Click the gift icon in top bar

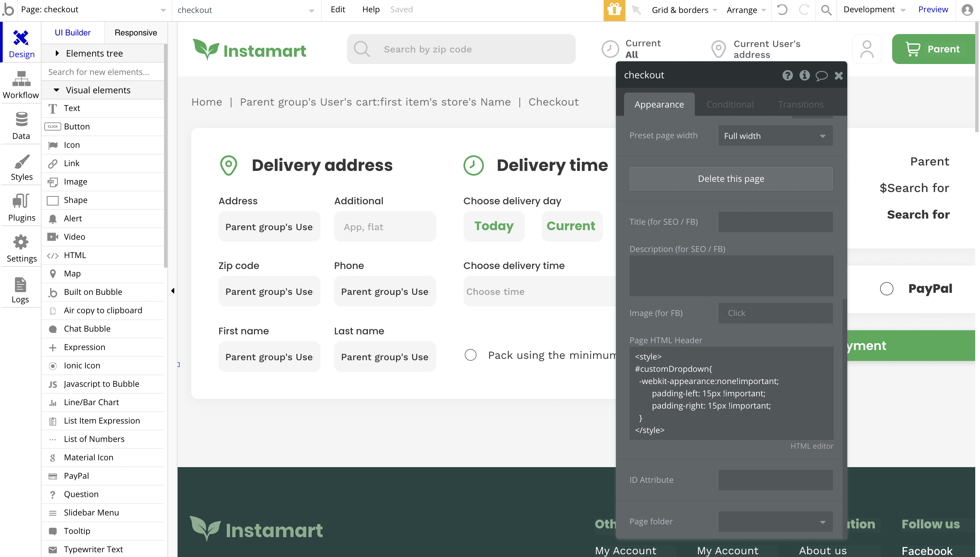(x=614, y=10)
